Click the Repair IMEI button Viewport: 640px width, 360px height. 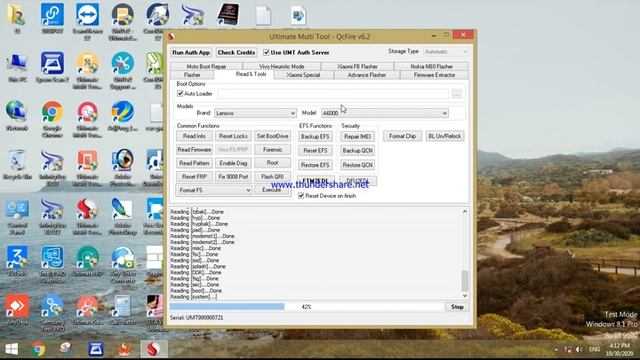pyautogui.click(x=358, y=136)
